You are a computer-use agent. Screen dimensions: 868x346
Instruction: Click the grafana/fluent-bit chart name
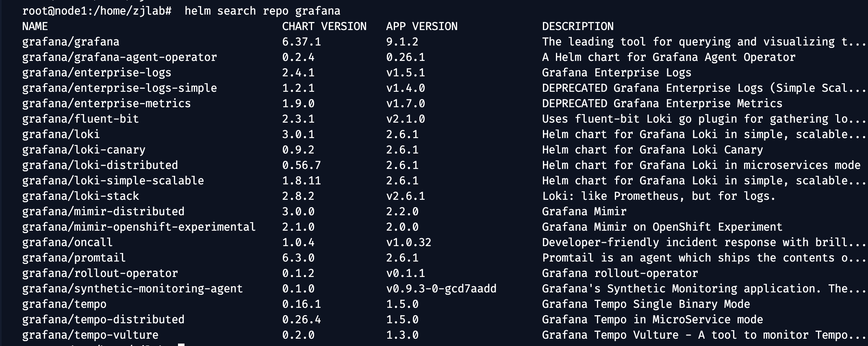coord(80,119)
